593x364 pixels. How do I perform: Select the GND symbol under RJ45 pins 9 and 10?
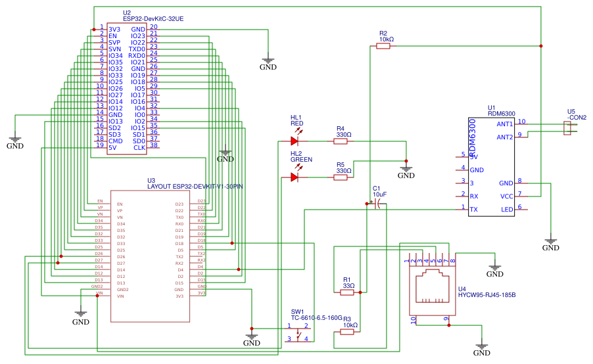[482, 350]
